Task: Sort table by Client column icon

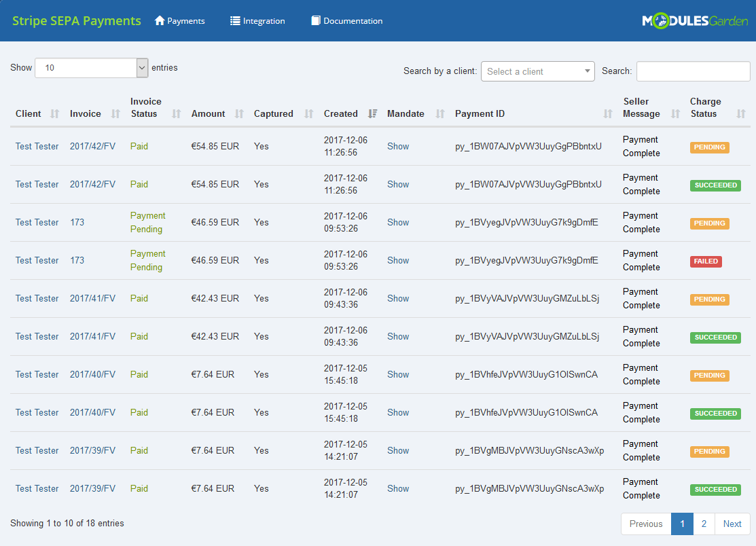Action: pyautogui.click(x=55, y=113)
